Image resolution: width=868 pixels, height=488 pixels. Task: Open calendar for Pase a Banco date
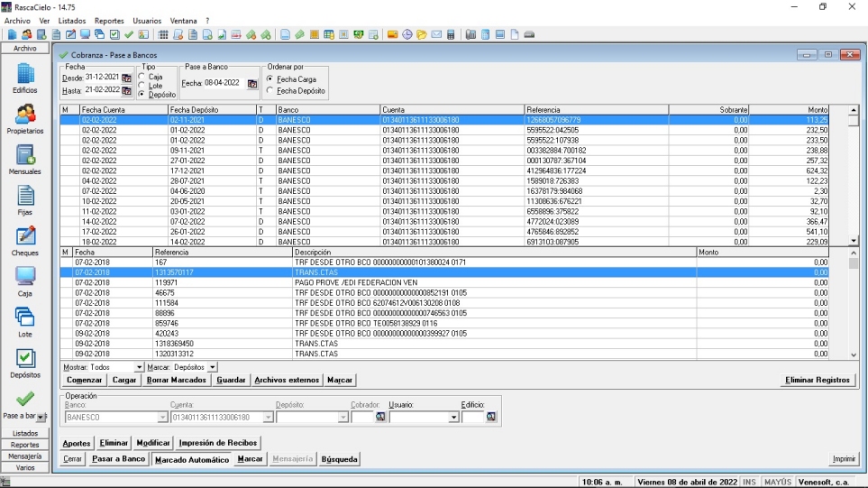[252, 84]
